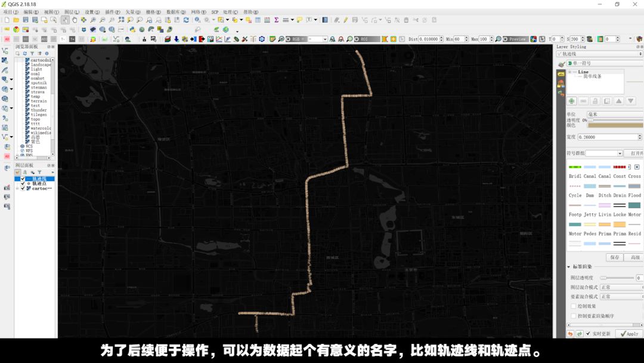Open the SCP menu
Screen dimensions: 644x363
click(x=215, y=12)
